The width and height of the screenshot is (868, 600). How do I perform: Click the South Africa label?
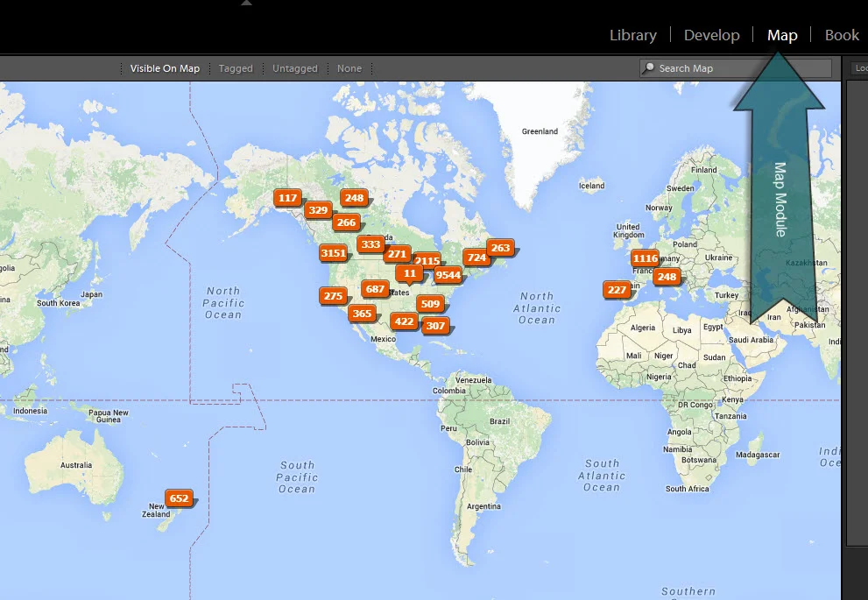pyautogui.click(x=687, y=490)
